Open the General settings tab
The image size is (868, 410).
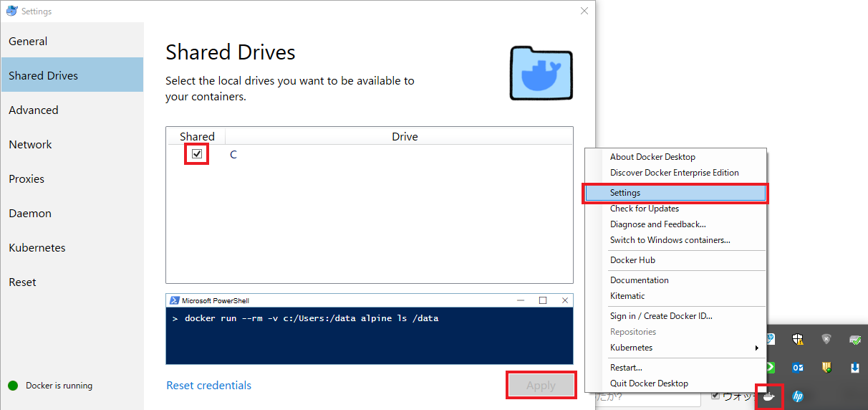click(x=72, y=42)
